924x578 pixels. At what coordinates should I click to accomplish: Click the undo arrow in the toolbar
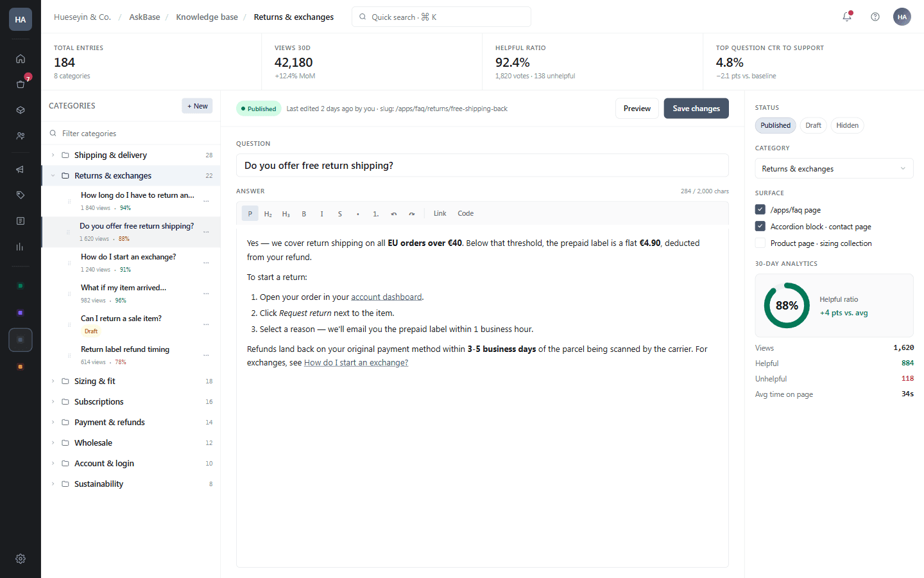click(394, 214)
